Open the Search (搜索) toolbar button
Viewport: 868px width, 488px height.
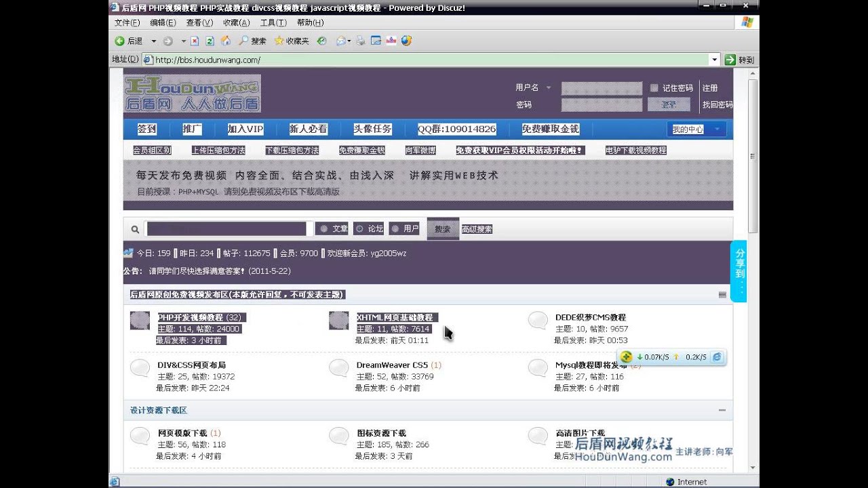tap(252, 41)
